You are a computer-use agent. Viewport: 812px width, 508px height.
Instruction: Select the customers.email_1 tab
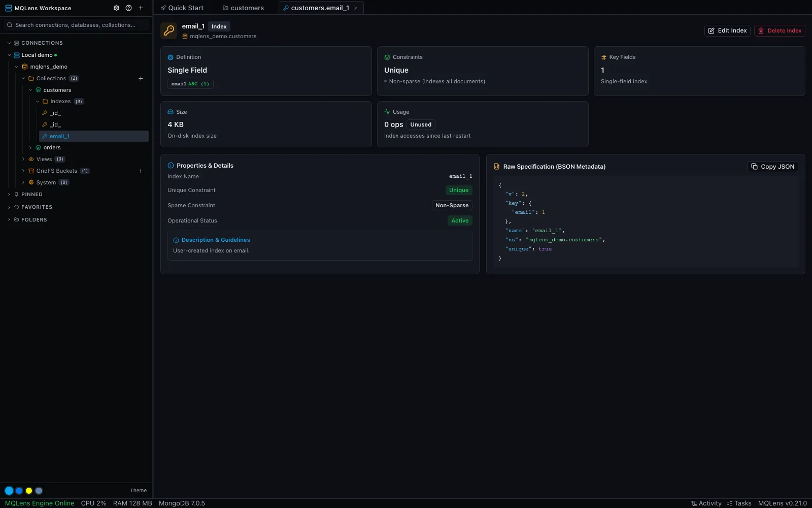point(321,8)
